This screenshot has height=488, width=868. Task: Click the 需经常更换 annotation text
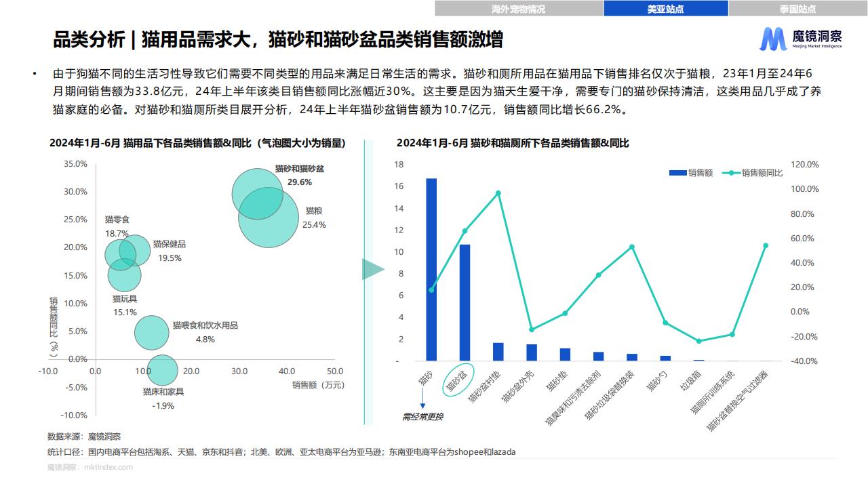point(422,417)
